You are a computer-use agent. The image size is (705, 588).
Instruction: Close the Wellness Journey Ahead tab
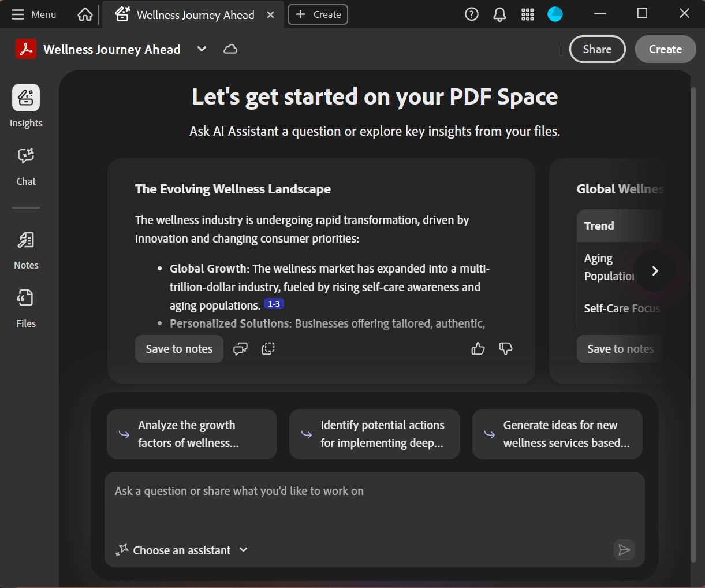(270, 15)
